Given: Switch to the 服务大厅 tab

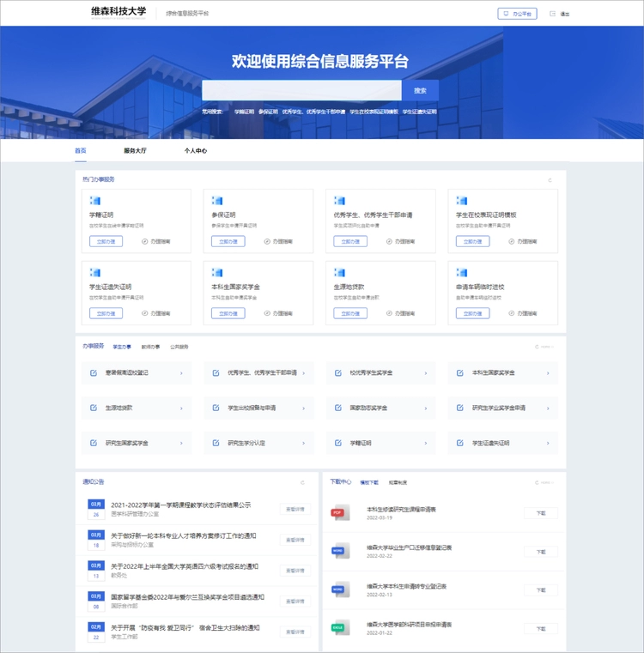Looking at the screenshot, I should coord(135,150).
